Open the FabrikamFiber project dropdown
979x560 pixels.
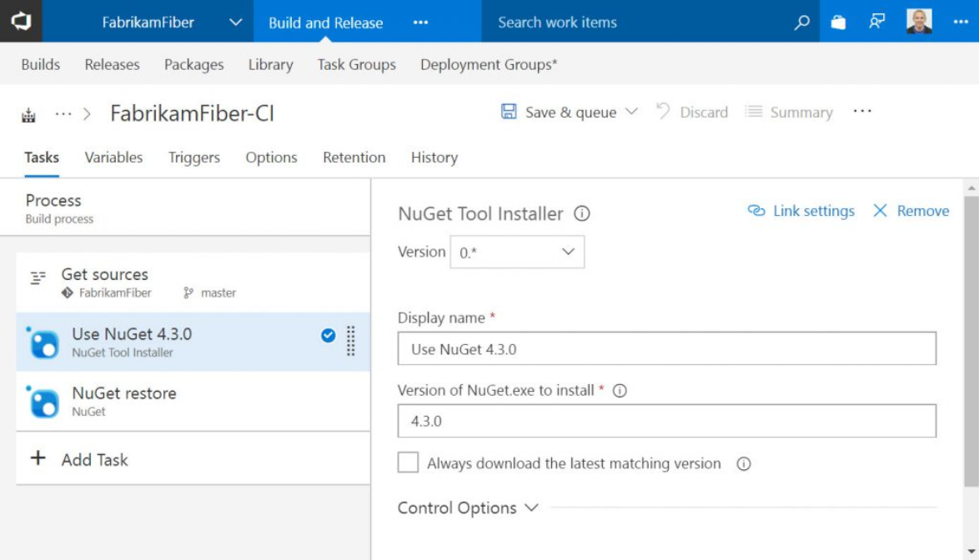(235, 22)
